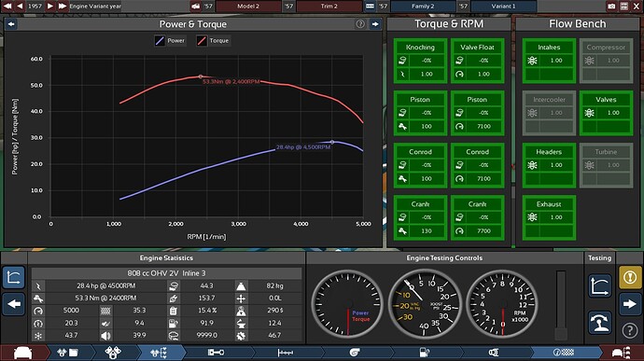Click the back arrow left of Engine Statistics
The height and width of the screenshot is (361, 644).
point(14,304)
